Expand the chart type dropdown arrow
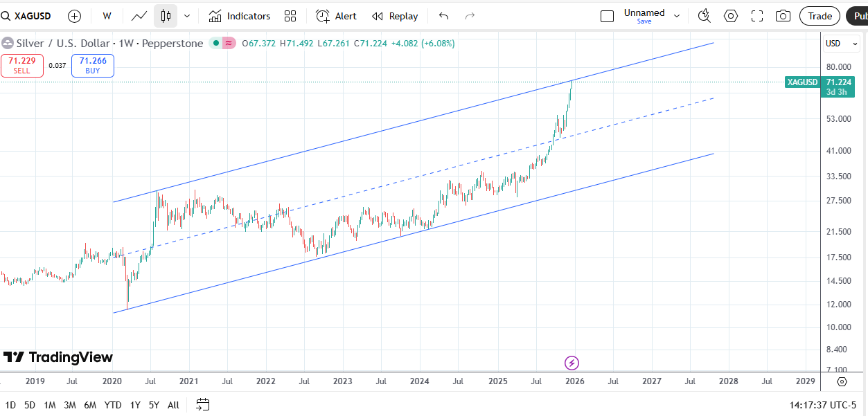 (x=186, y=16)
